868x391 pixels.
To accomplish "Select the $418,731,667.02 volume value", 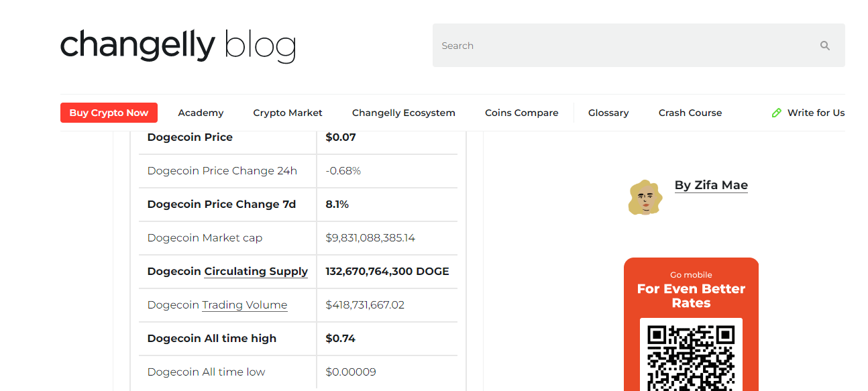I will coord(365,305).
